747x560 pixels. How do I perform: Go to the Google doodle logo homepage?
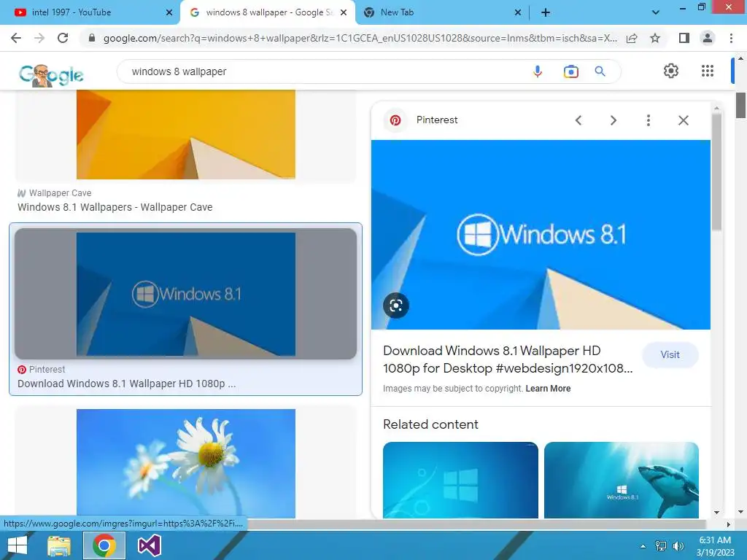click(51, 75)
